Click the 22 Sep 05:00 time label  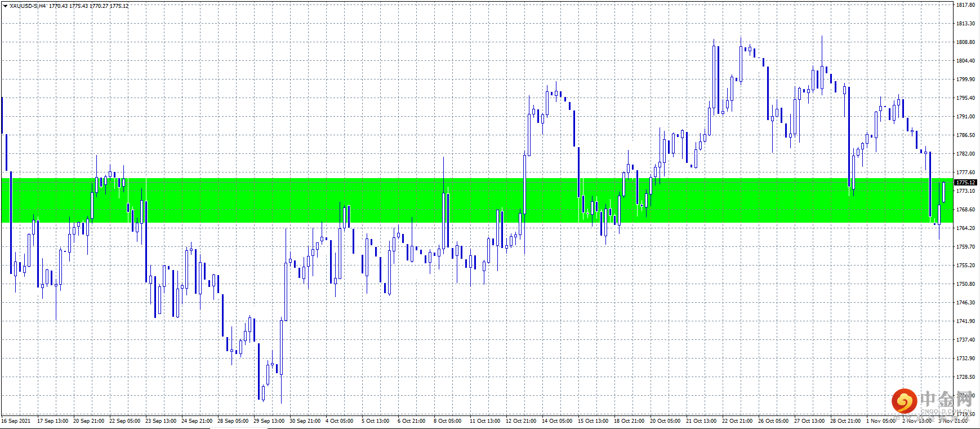pyautogui.click(x=124, y=421)
